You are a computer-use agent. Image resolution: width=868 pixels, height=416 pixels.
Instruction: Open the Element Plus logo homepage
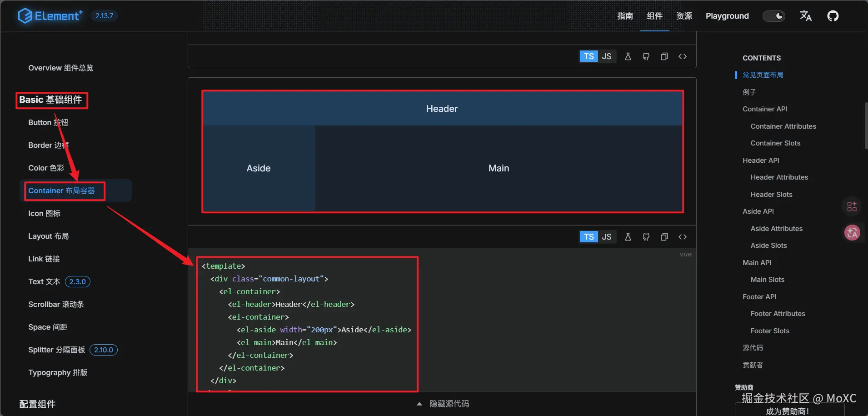pos(50,16)
